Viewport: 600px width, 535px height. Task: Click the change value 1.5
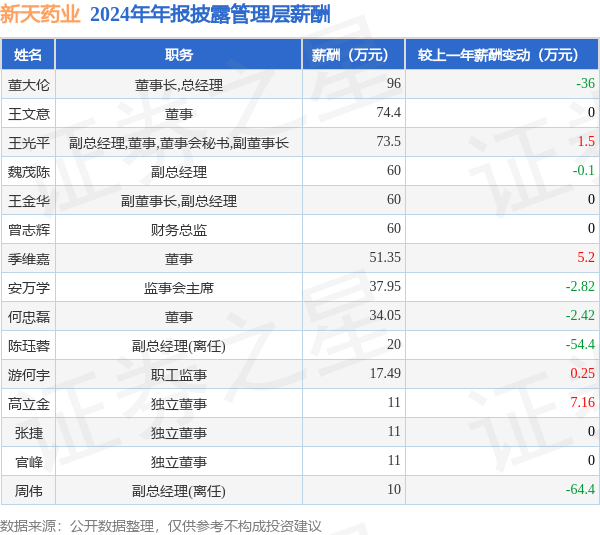coord(586,142)
